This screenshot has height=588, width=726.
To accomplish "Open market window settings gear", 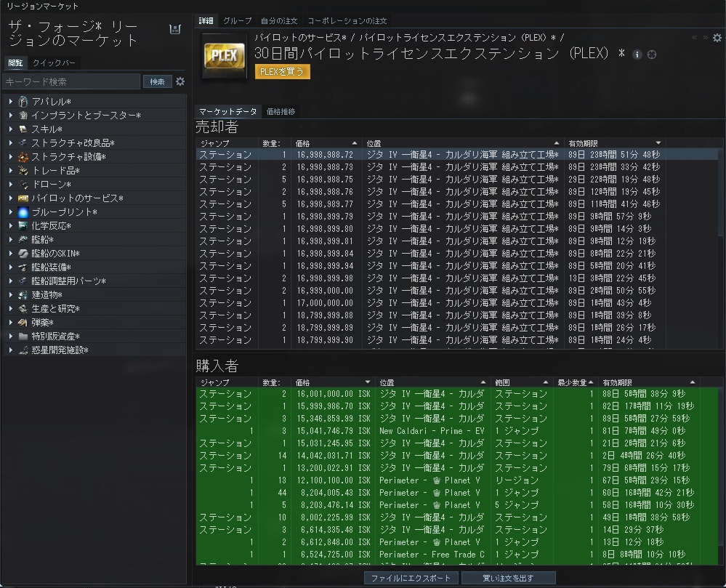I will tap(717, 38).
